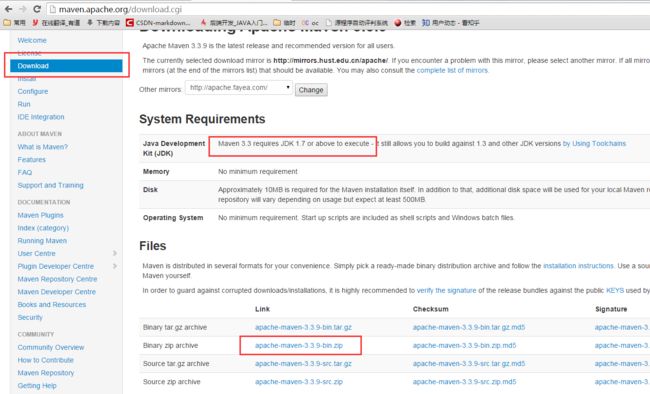Open the Run sidebar link

coord(24,104)
